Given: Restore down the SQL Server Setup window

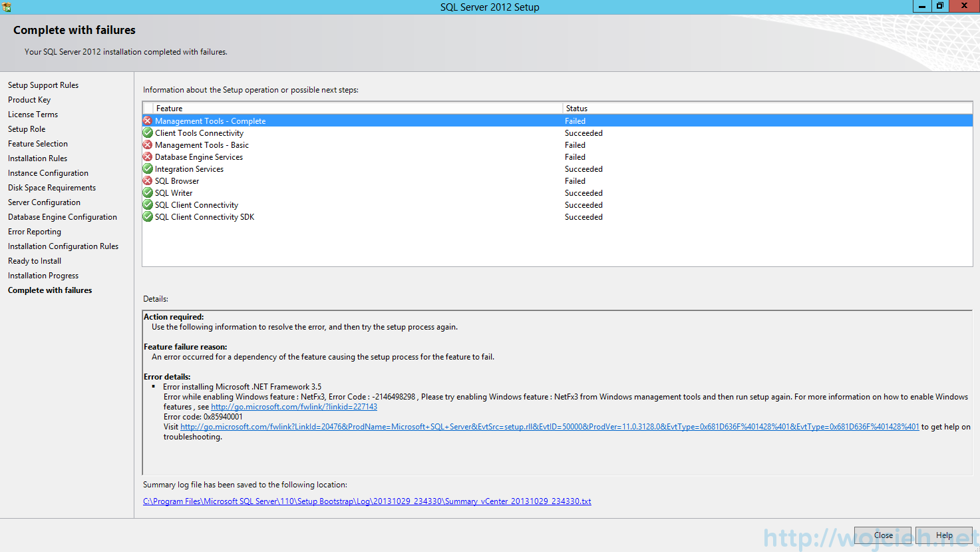Looking at the screenshot, I should click(x=939, y=6).
